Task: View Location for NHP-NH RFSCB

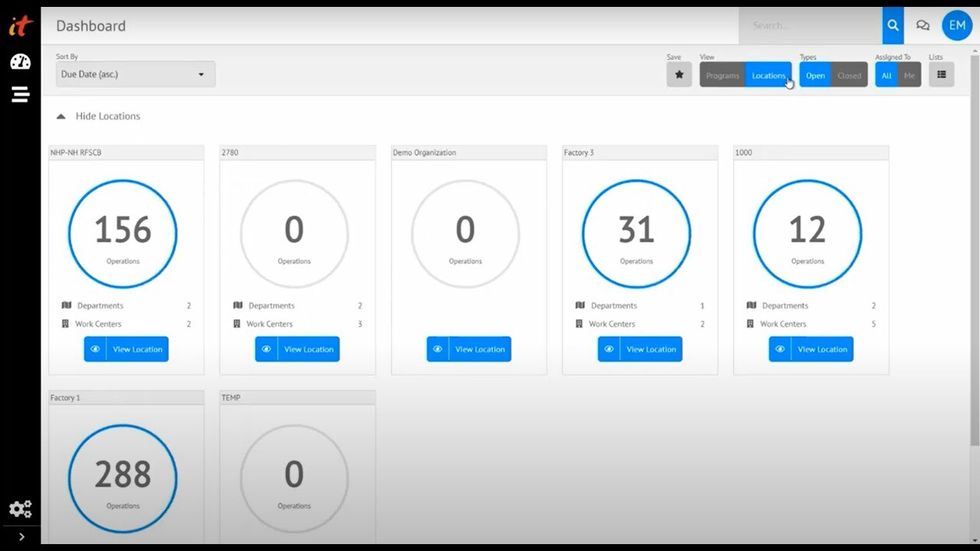Action: (x=126, y=349)
